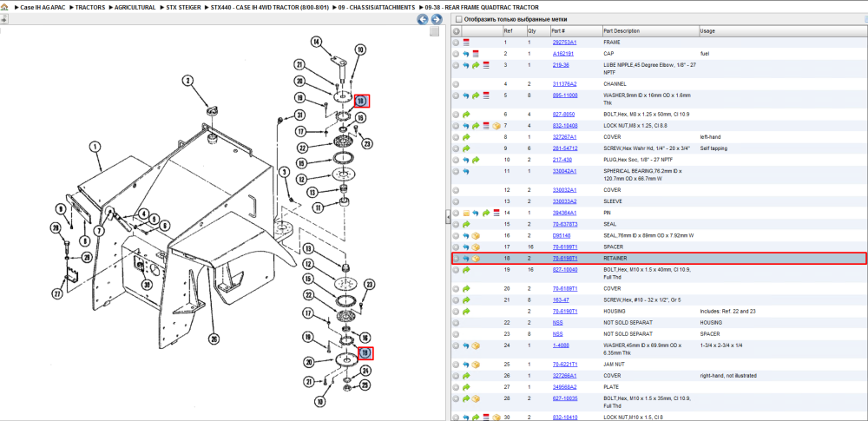868x421 pixels.
Task: Open 'TRACTORS' breadcrumb level
Action: tap(90, 7)
